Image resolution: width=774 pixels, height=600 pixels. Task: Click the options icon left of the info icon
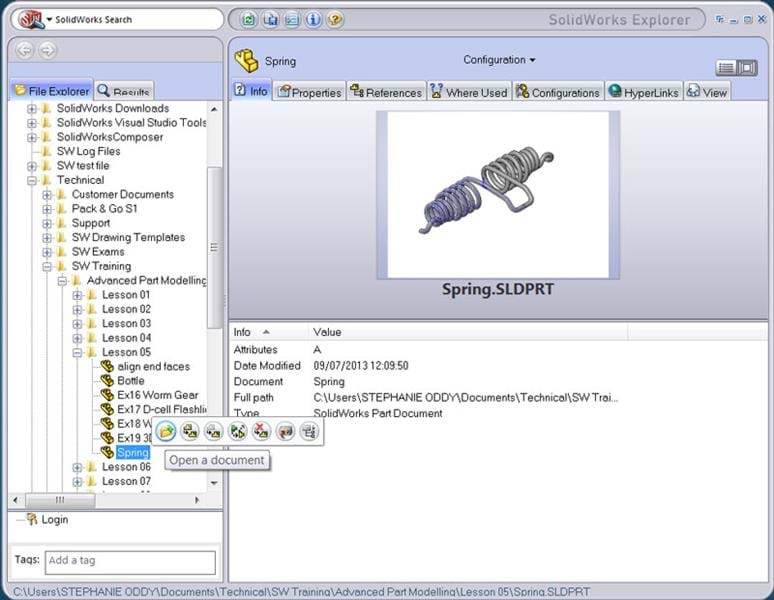(292, 20)
